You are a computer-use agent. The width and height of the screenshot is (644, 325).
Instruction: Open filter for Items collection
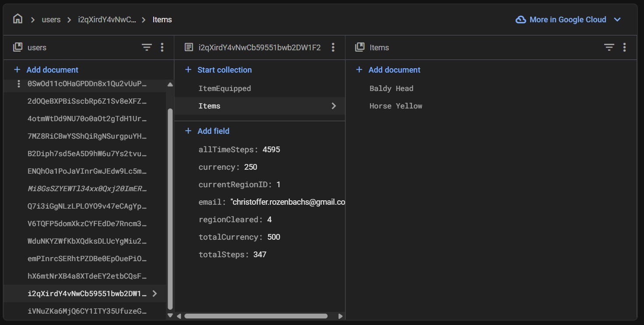point(609,47)
